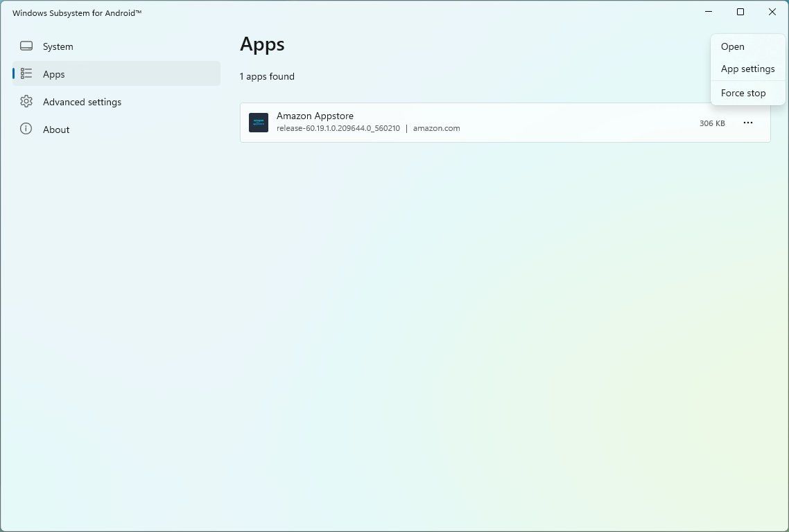
Task: Open Advanced settings page
Action: click(82, 101)
